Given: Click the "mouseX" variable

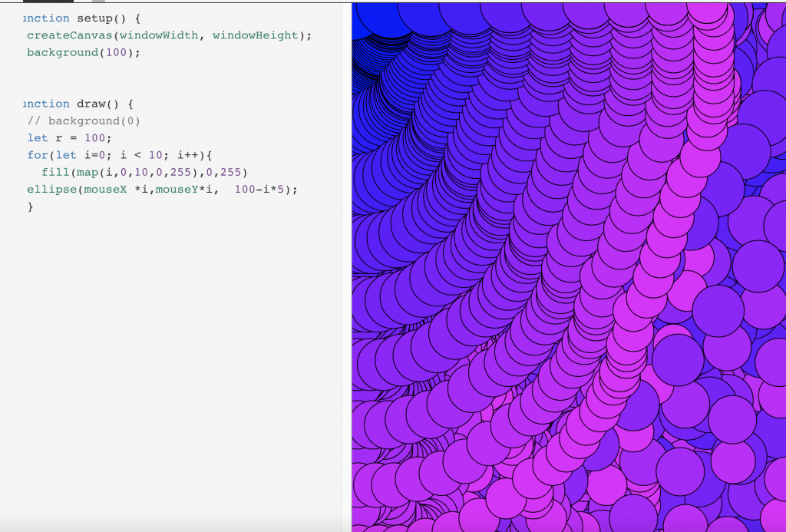Looking at the screenshot, I should (105, 190).
